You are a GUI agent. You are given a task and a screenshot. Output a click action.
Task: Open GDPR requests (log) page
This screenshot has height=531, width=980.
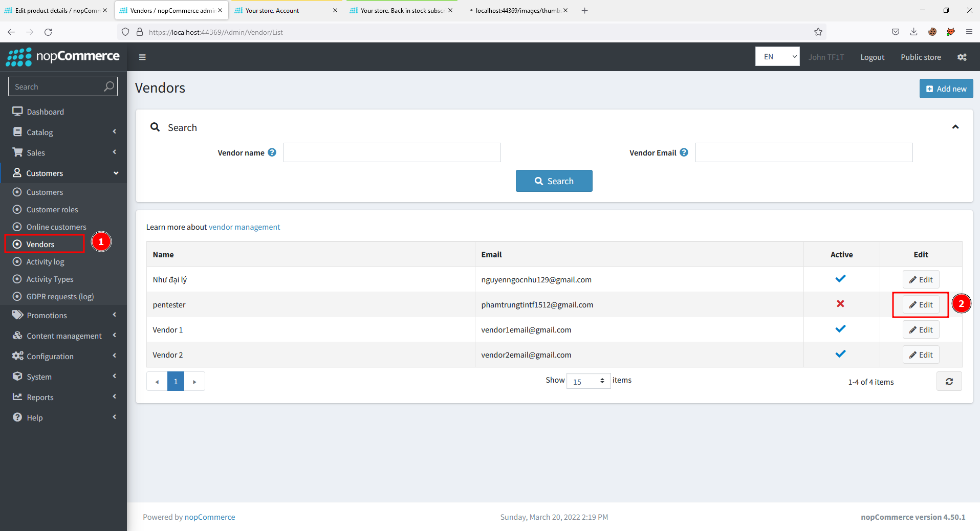coord(60,296)
